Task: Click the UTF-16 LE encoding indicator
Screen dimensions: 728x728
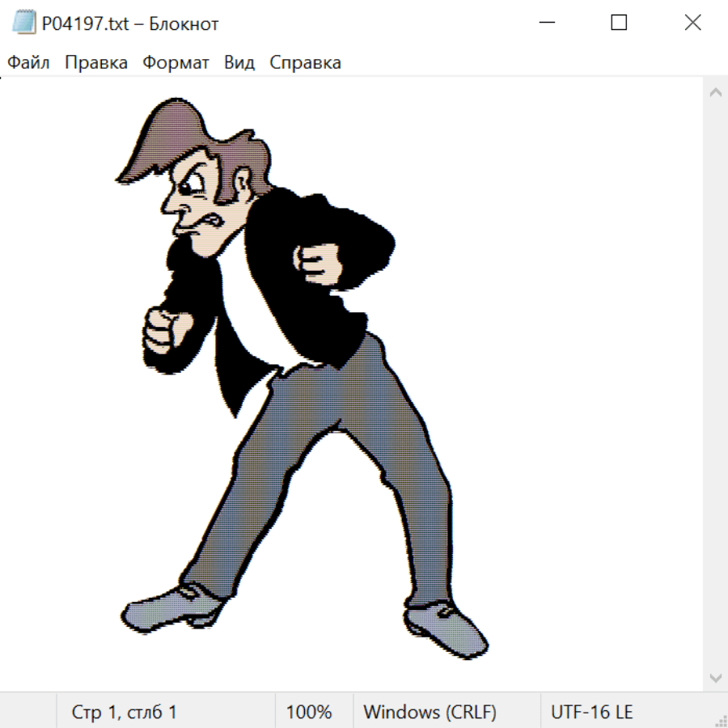Action: 591,712
